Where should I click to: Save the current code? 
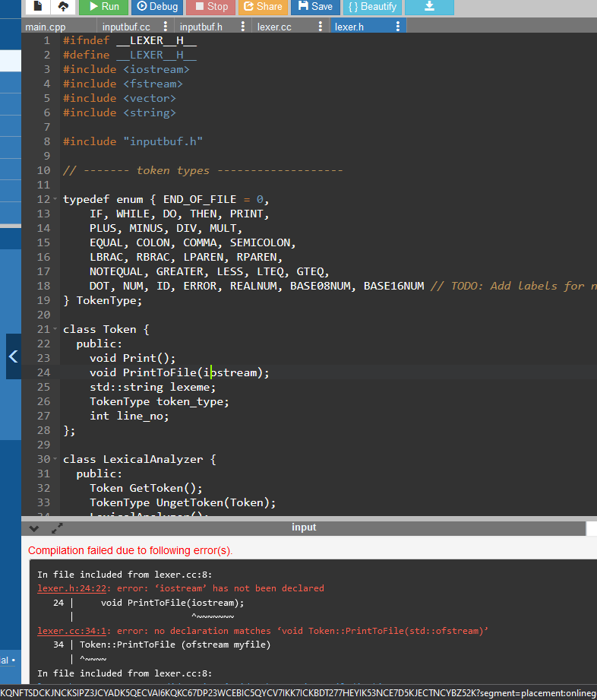(315, 6)
